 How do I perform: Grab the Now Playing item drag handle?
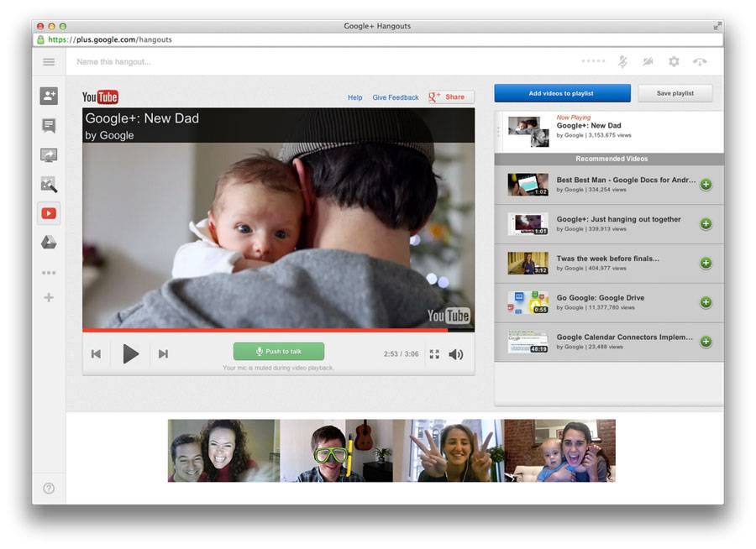click(x=498, y=132)
